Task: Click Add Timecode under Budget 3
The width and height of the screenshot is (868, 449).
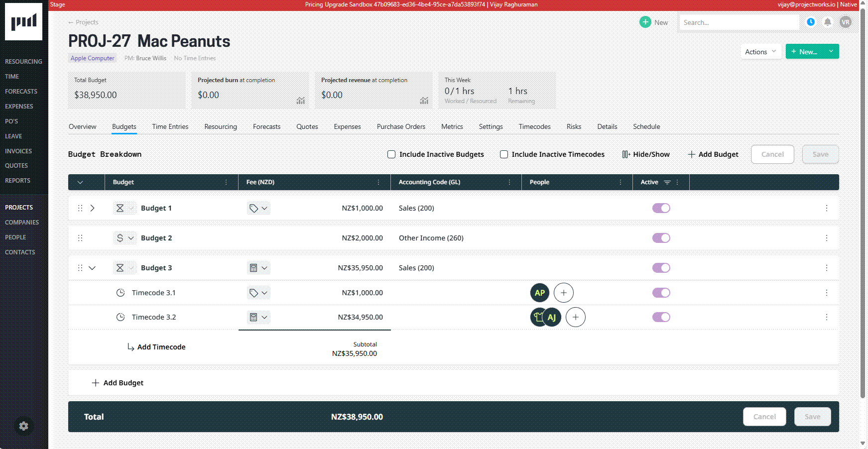Action: coord(161,347)
